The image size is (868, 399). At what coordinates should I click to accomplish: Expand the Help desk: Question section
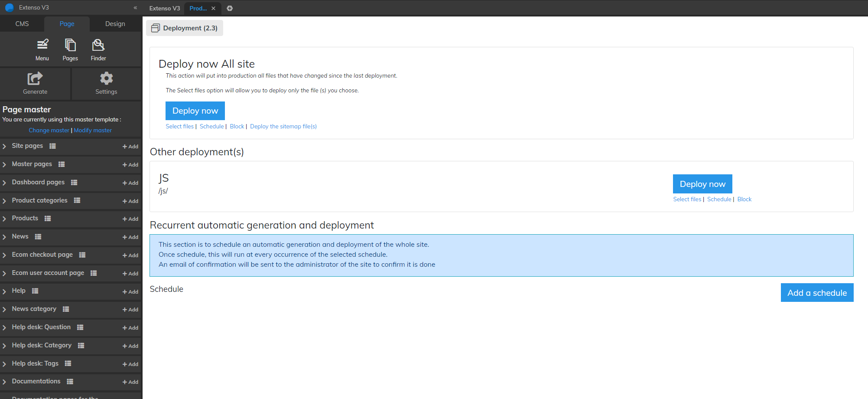4,327
